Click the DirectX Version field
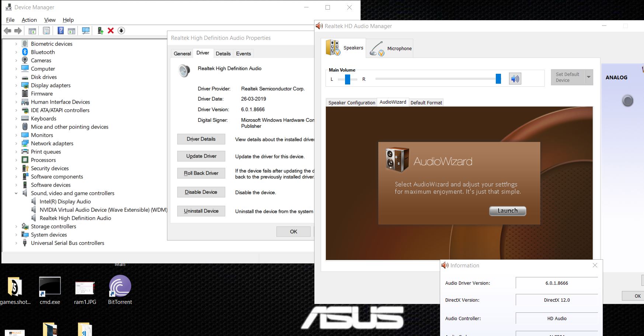The width and height of the screenshot is (644, 336). pyautogui.click(x=557, y=300)
